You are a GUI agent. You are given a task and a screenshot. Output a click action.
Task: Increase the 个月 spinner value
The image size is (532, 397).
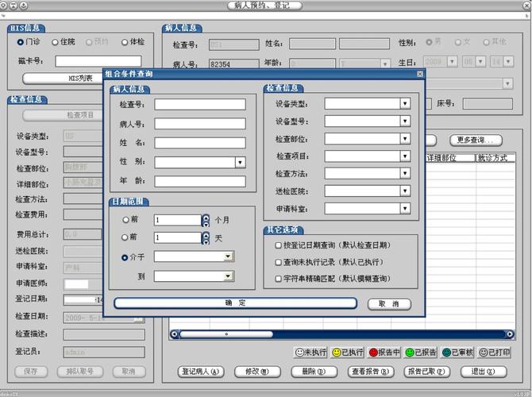(206, 218)
